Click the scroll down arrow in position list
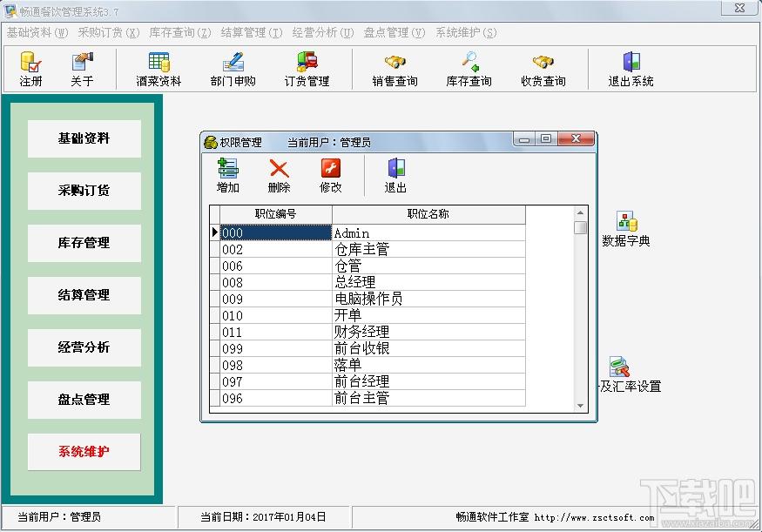 coord(580,406)
